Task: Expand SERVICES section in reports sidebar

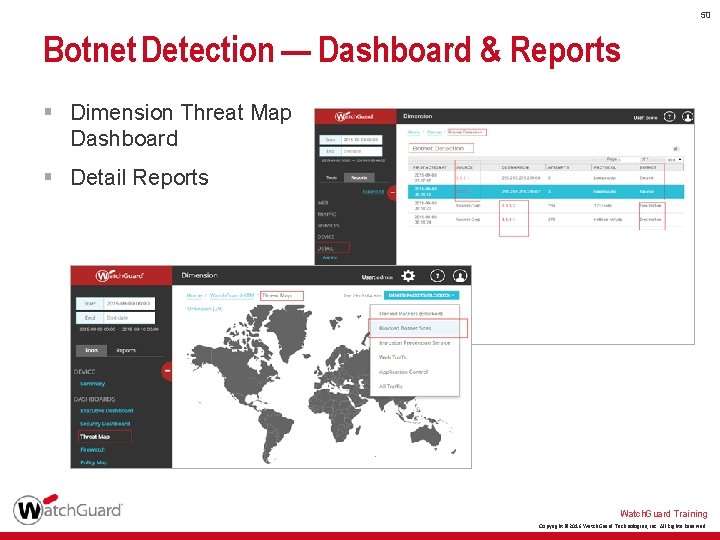Action: pos(328,225)
